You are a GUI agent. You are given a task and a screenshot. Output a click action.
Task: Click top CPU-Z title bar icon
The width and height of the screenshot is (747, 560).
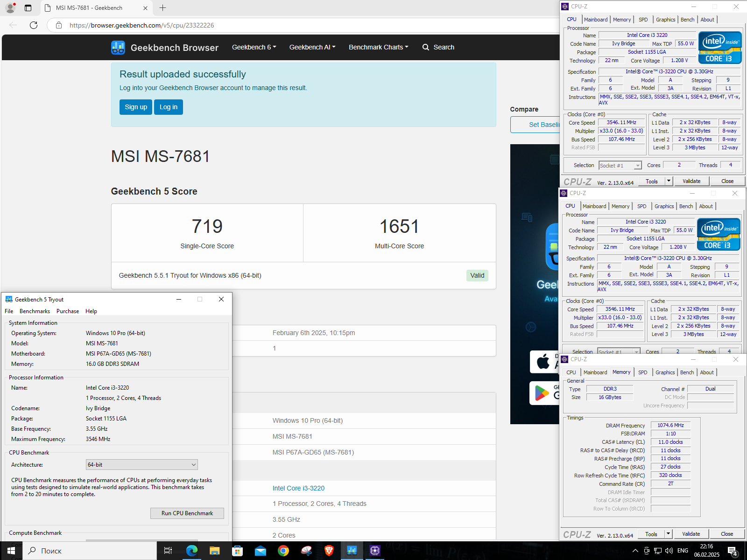(x=565, y=7)
